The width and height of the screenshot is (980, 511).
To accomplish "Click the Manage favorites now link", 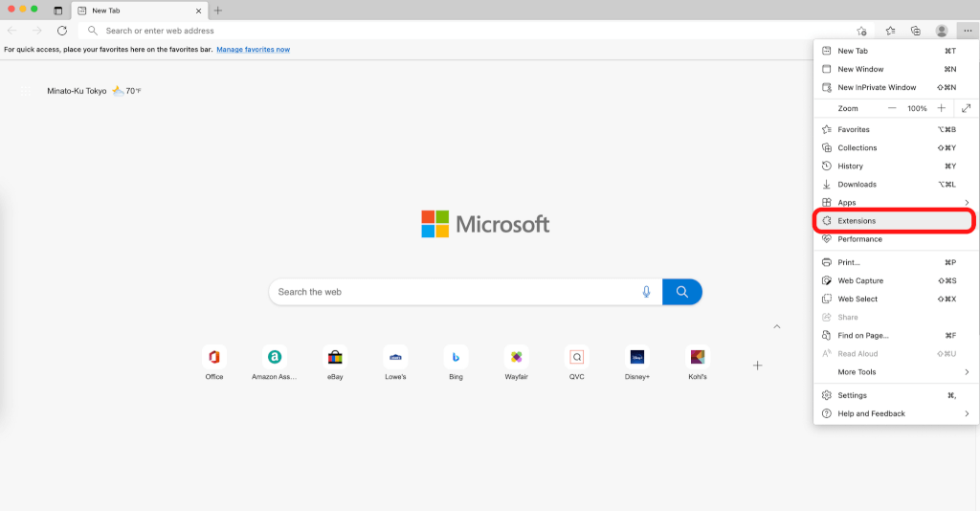I will [253, 50].
